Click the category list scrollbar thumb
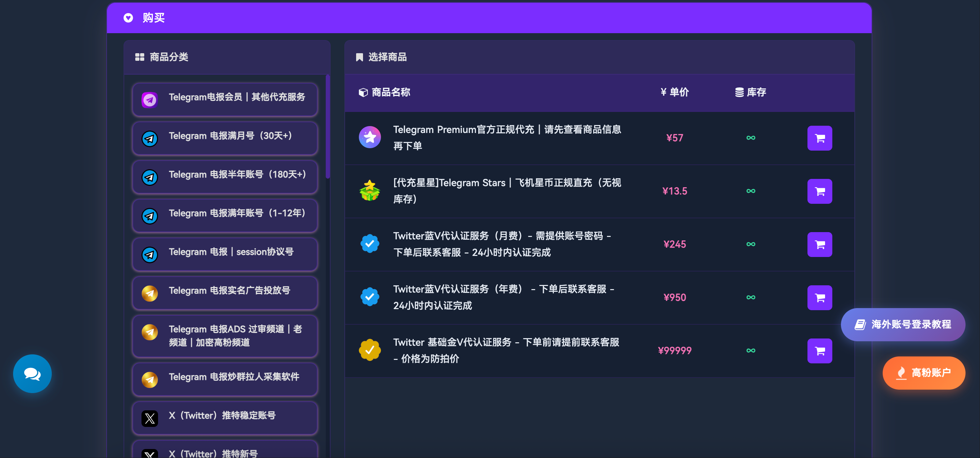 point(327,127)
